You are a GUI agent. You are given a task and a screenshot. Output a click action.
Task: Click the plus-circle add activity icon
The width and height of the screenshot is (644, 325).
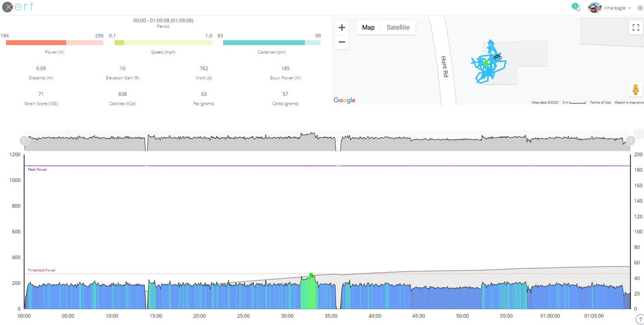[640, 7]
